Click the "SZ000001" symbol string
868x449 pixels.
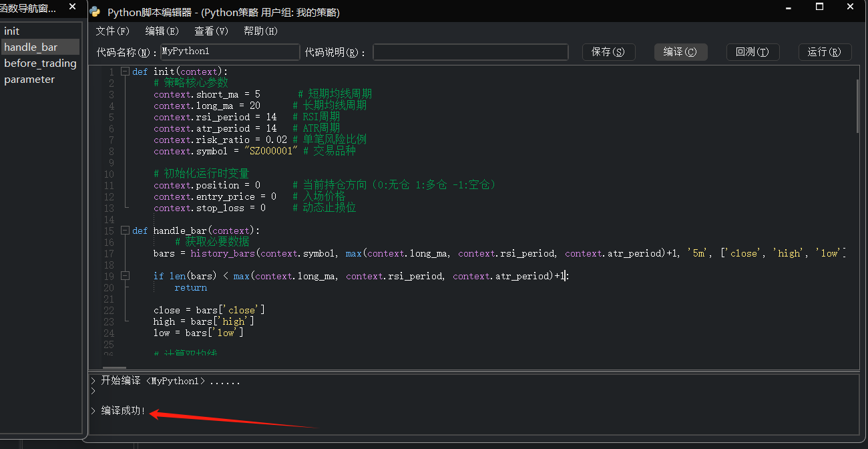271,151
